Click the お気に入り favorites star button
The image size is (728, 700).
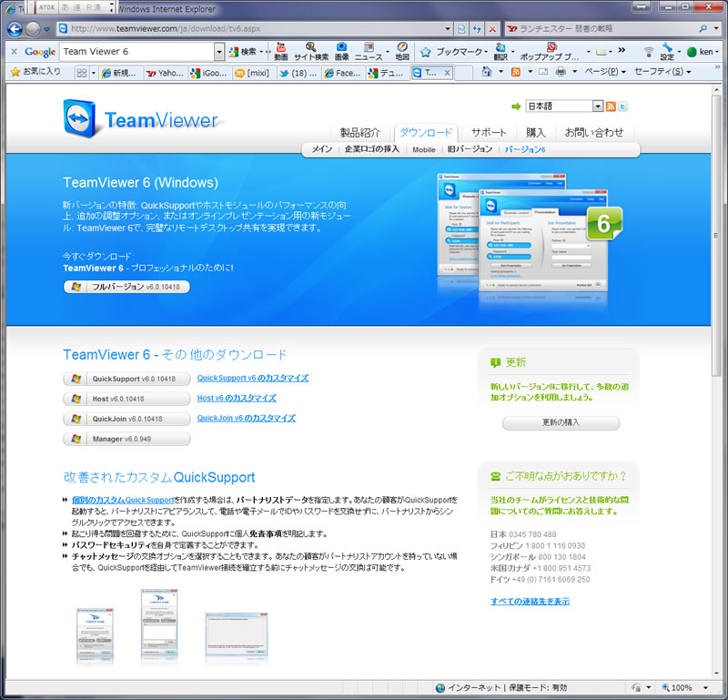(36, 72)
